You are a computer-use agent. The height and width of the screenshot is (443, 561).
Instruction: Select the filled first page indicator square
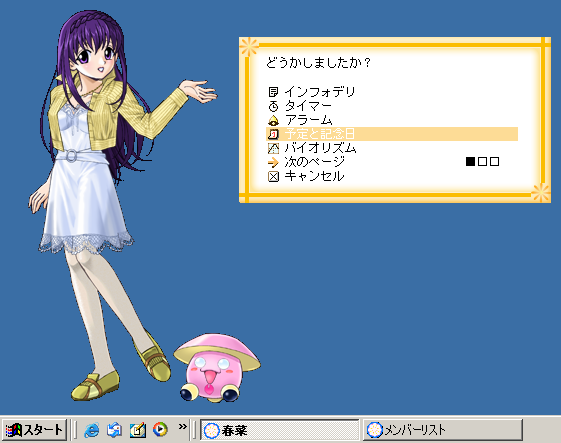[x=470, y=162]
